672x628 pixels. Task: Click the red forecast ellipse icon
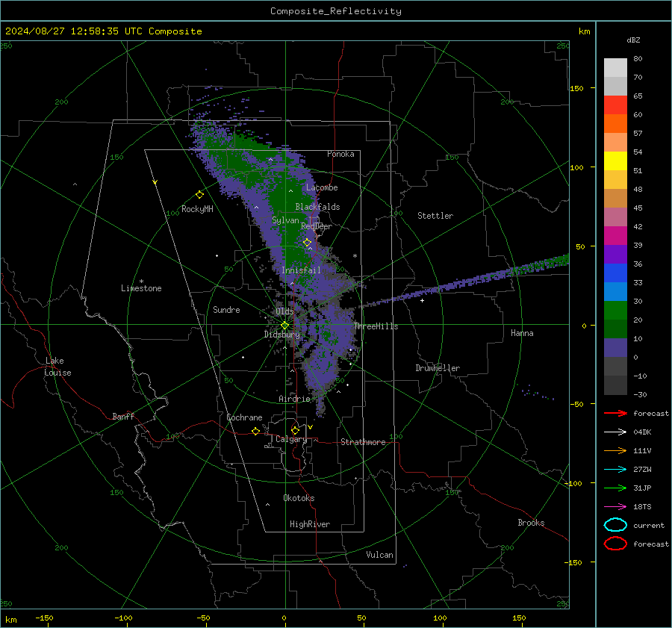(615, 544)
